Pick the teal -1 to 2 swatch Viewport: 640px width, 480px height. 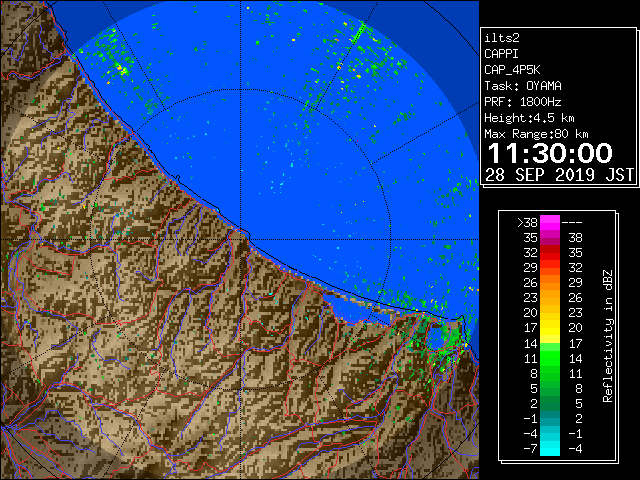[x=550, y=418]
